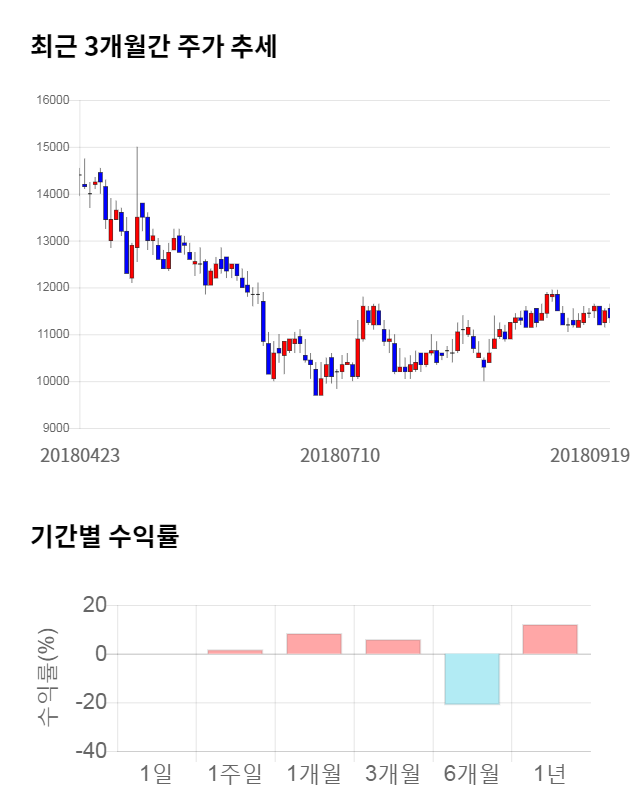Click the 20 return axis label

point(95,605)
